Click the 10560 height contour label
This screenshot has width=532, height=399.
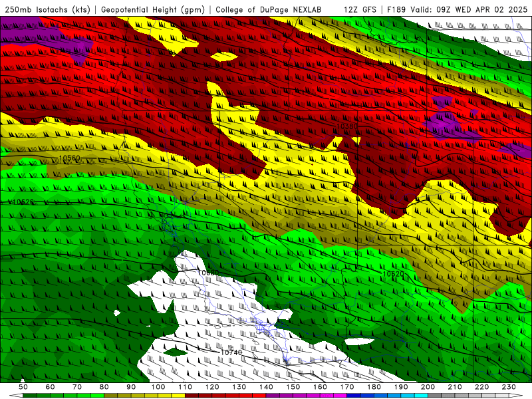70,158
